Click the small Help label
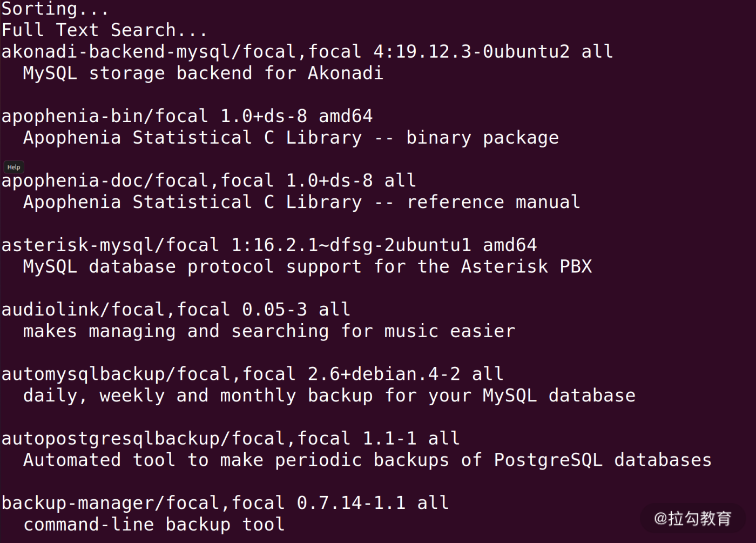 click(13, 167)
